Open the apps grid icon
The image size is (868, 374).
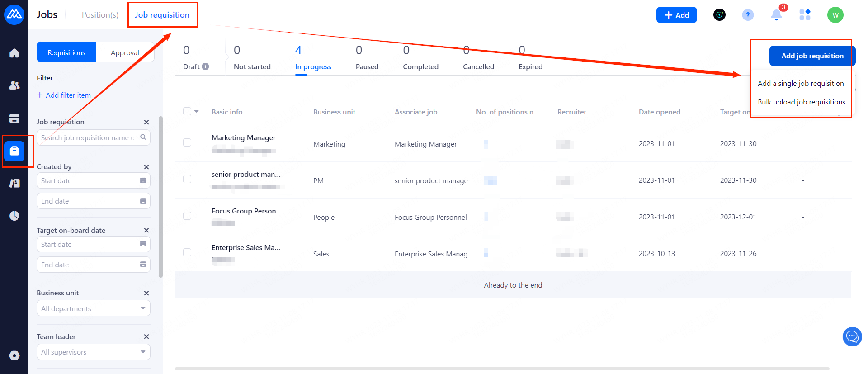click(805, 15)
